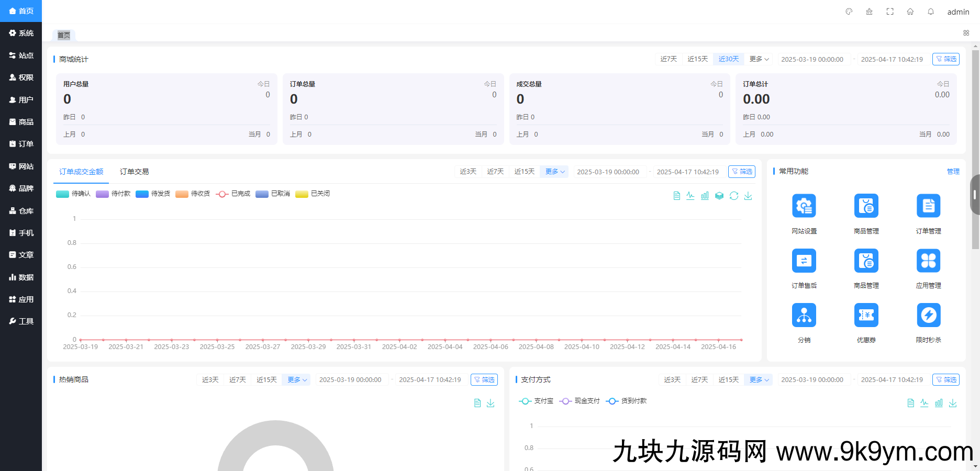
Task: Open the 管理 link in 常用功能
Action: [953, 171]
